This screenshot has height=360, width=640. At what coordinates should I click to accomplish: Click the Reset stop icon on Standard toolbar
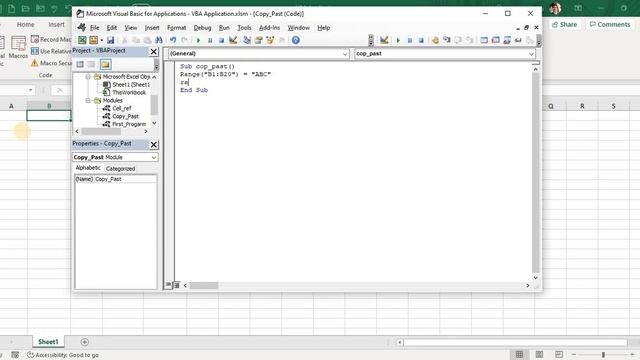pyautogui.click(x=221, y=40)
